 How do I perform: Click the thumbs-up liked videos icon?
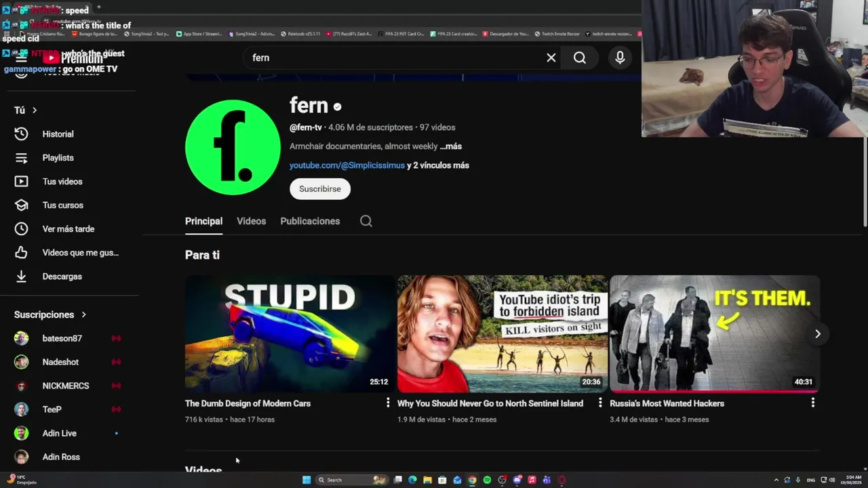tap(21, 253)
